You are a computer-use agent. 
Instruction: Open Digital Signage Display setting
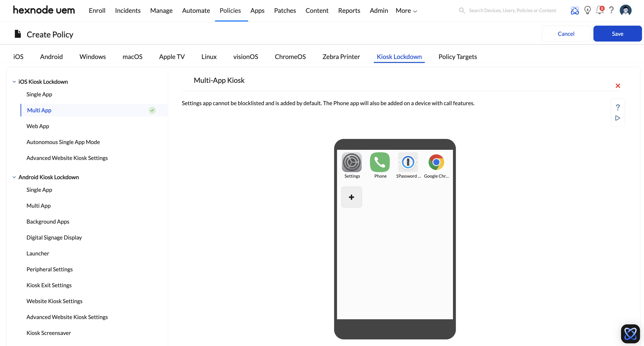click(54, 238)
